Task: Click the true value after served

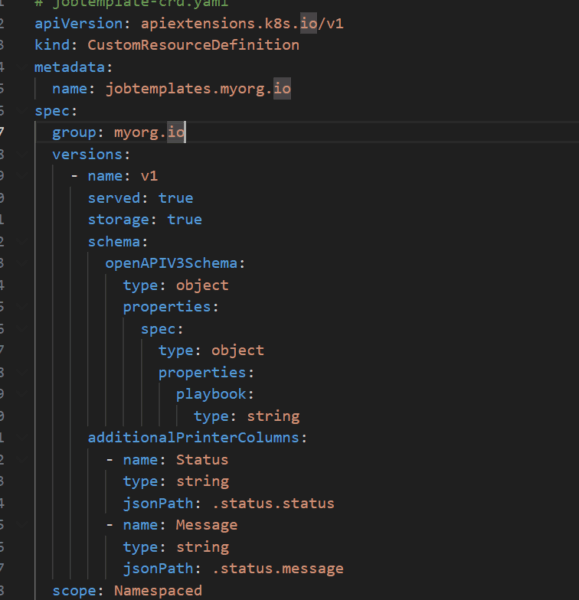Action: (x=176, y=198)
